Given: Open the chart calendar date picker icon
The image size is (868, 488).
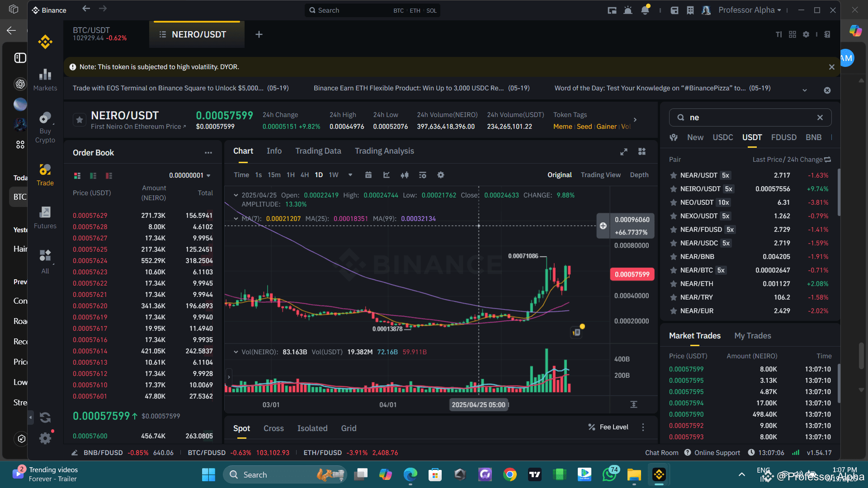Looking at the screenshot, I should point(368,175).
